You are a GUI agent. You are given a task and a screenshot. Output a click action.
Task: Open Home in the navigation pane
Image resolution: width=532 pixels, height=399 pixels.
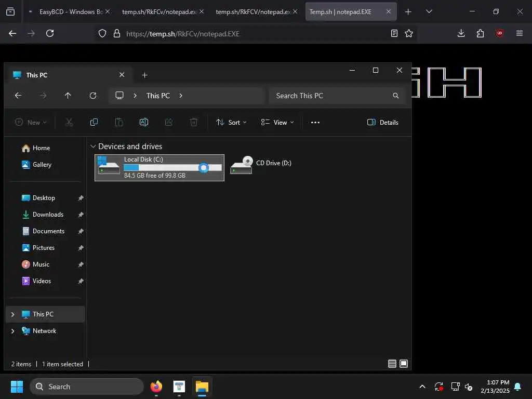[x=41, y=148]
